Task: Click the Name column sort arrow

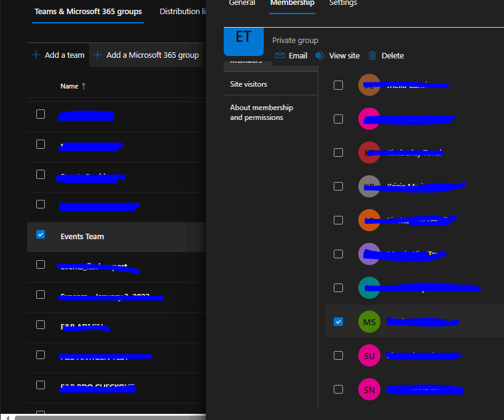Action: (84, 86)
